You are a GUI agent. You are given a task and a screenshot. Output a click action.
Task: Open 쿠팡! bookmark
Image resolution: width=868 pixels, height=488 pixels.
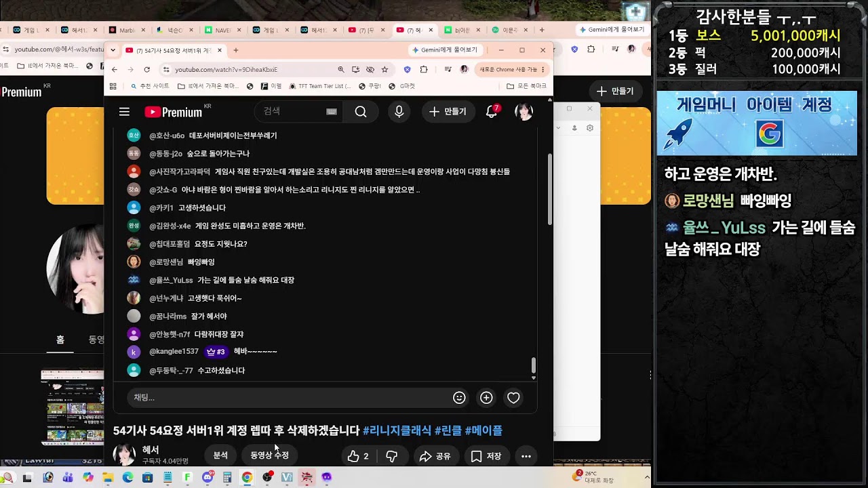370,86
